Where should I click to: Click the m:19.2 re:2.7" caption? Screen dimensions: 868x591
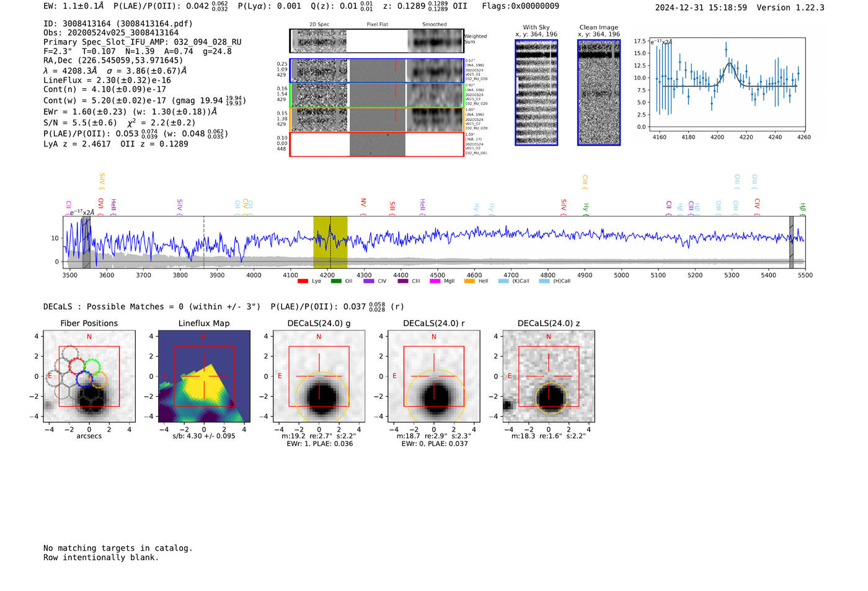click(x=319, y=436)
